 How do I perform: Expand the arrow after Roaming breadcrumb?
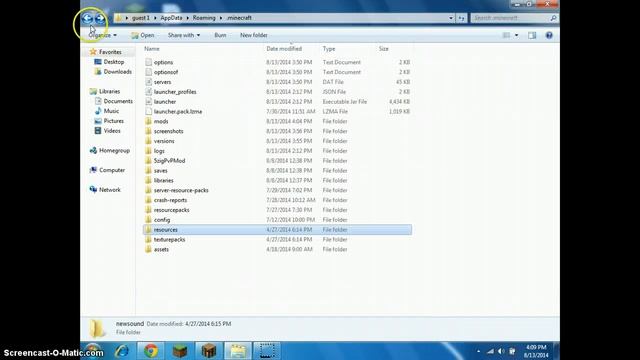click(x=221, y=18)
